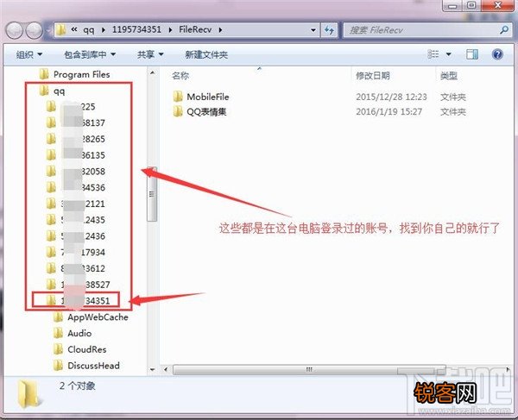
Task: Click the CloudRes folder icon
Action: pos(58,349)
